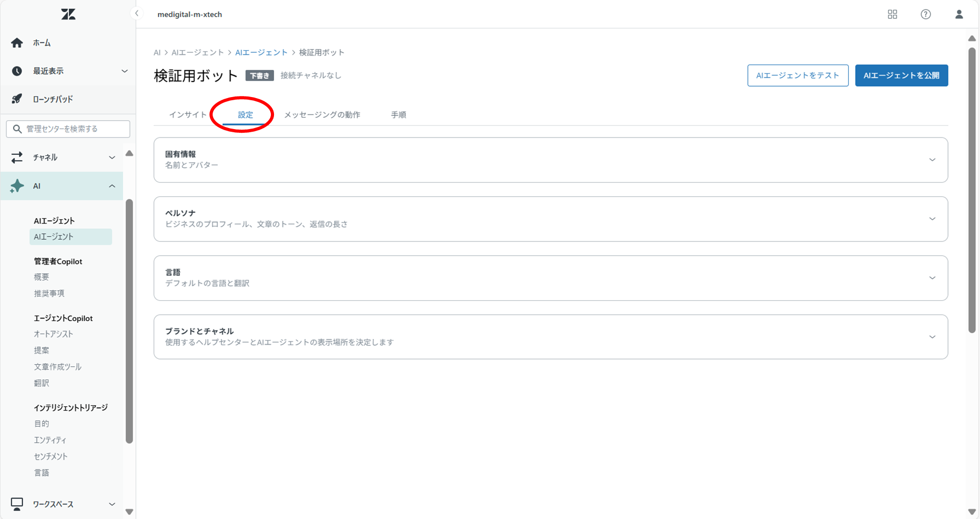Switch to the メッセージングの動作 tab
This screenshot has width=980, height=519.
coord(322,114)
